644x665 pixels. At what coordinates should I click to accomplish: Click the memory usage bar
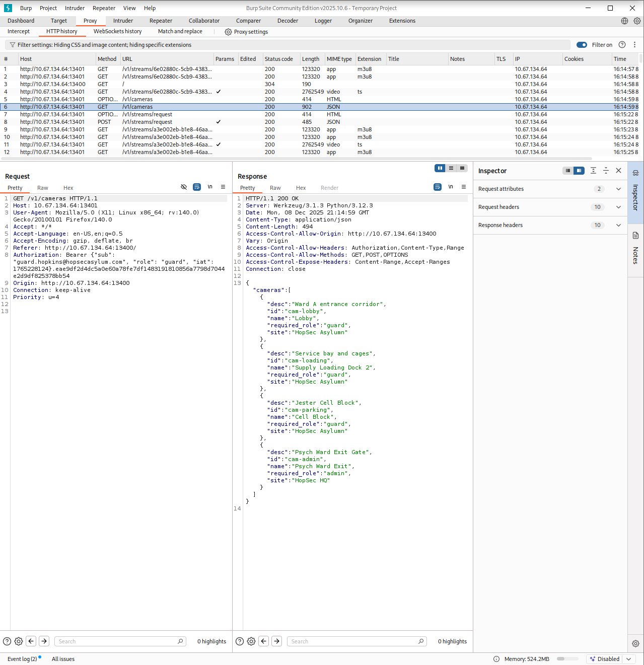click(567, 659)
